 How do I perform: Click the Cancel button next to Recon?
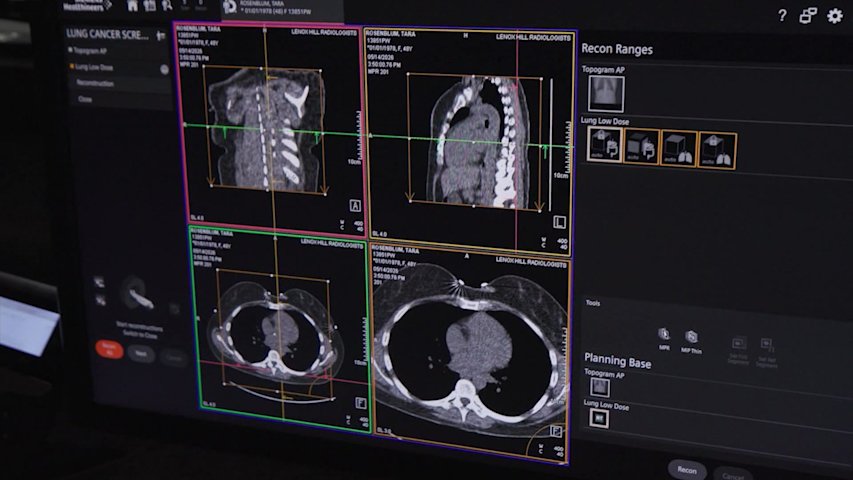732,475
